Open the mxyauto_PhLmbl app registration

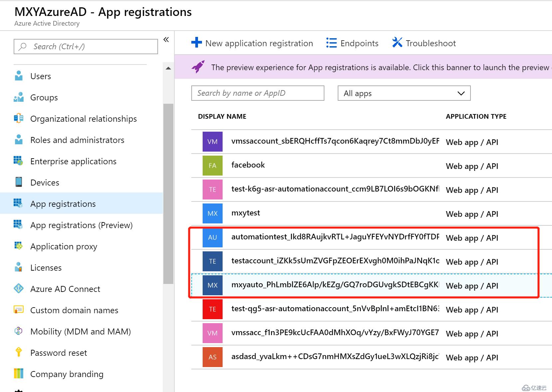(x=335, y=285)
